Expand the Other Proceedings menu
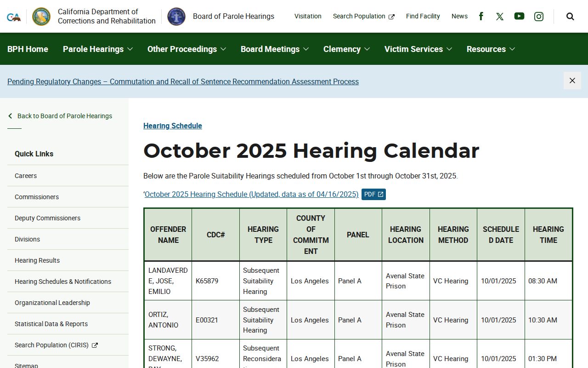This screenshot has width=588, height=368. 187,49
